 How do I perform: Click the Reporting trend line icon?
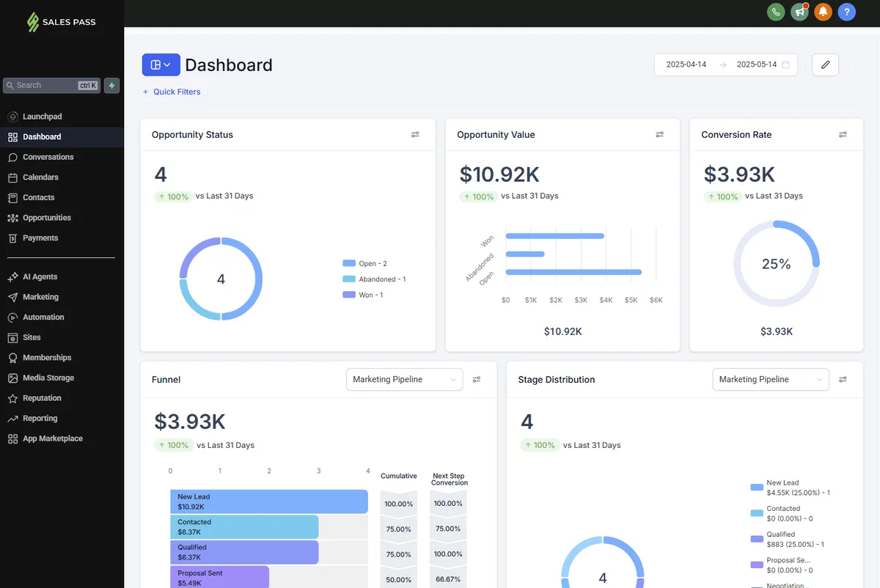12,419
